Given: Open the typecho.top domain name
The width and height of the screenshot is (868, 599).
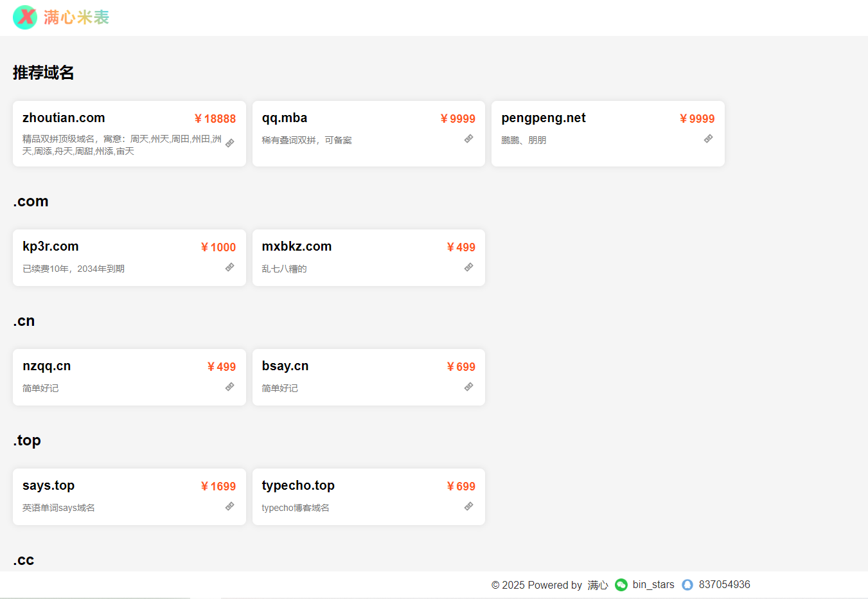Looking at the screenshot, I should pos(298,485).
